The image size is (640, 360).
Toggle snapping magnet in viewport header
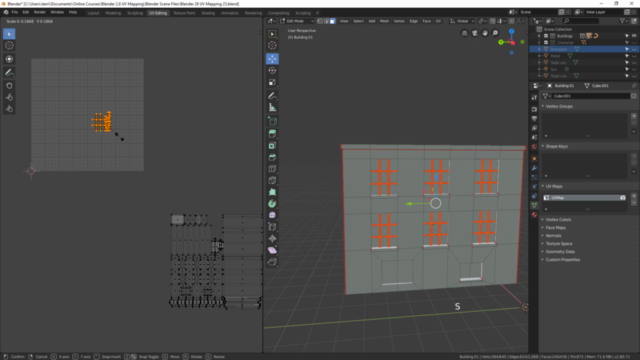pyautogui.click(x=493, y=21)
